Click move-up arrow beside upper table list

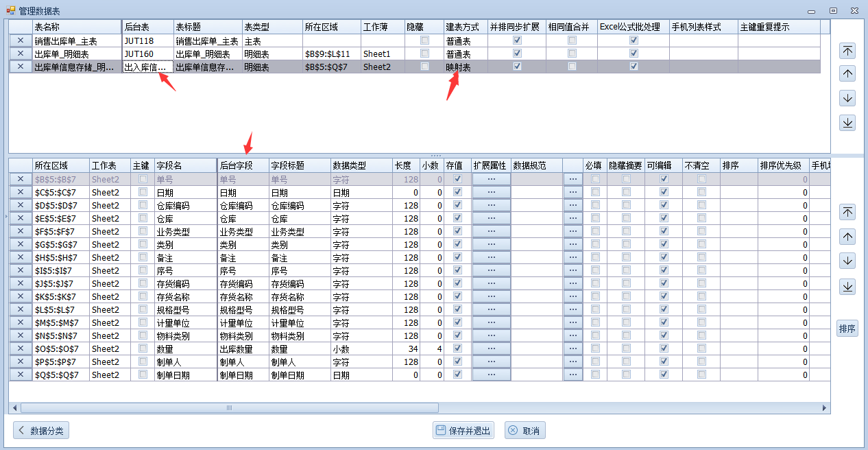[847, 74]
